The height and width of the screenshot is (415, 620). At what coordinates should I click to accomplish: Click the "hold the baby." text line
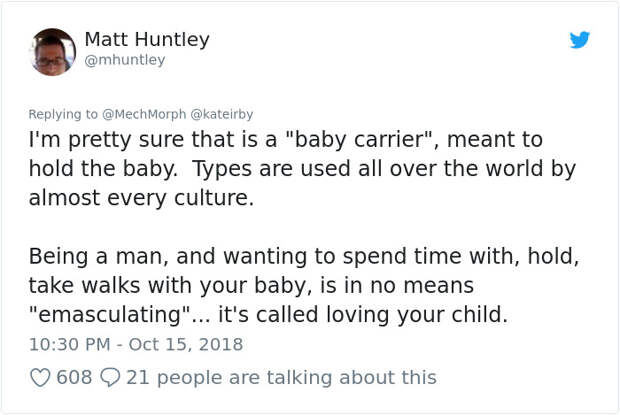point(103,169)
